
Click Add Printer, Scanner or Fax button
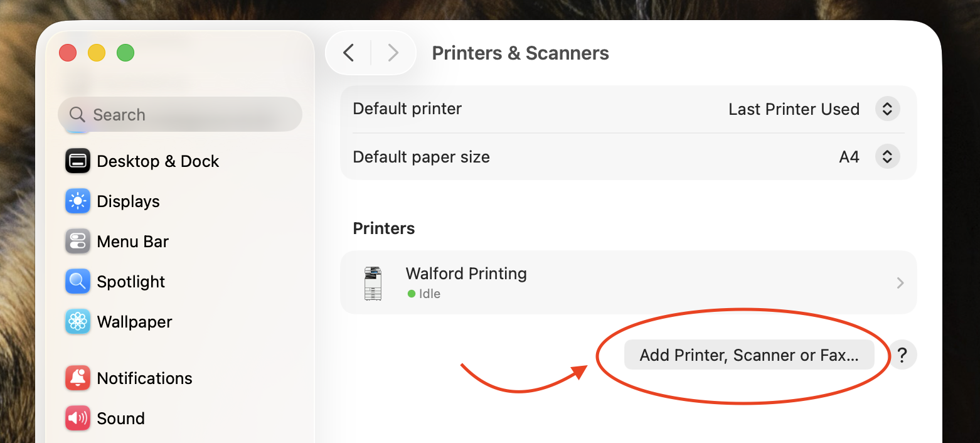(x=749, y=355)
